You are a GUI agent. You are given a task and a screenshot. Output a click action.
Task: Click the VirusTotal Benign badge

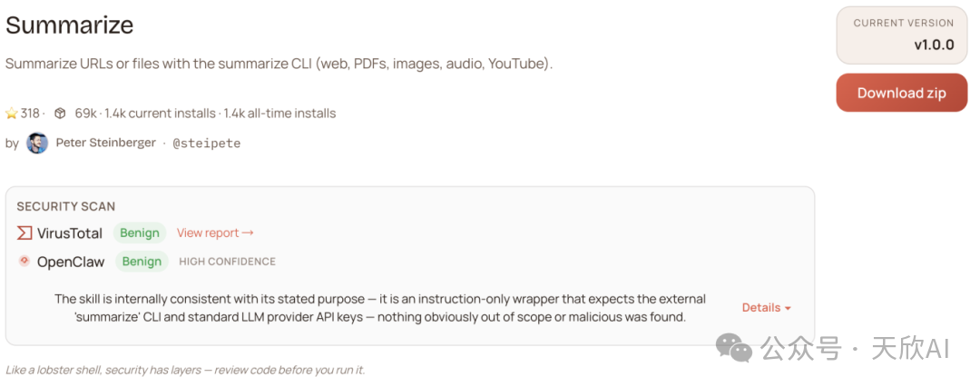tap(140, 233)
